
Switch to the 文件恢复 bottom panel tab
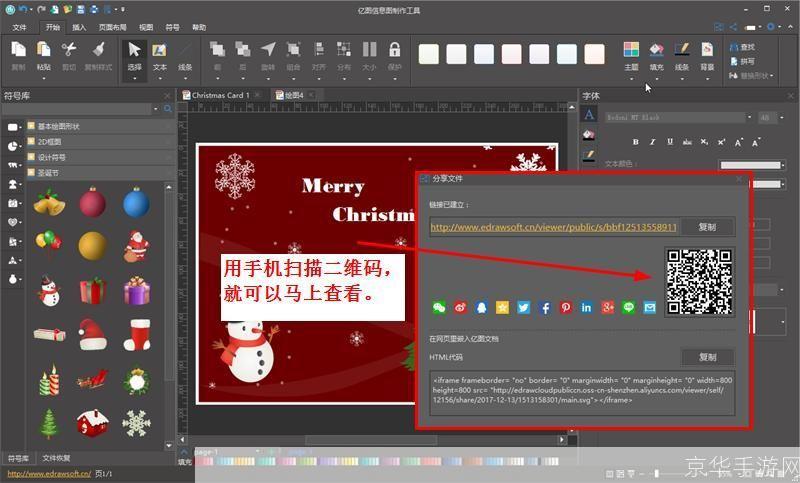pos(56,457)
